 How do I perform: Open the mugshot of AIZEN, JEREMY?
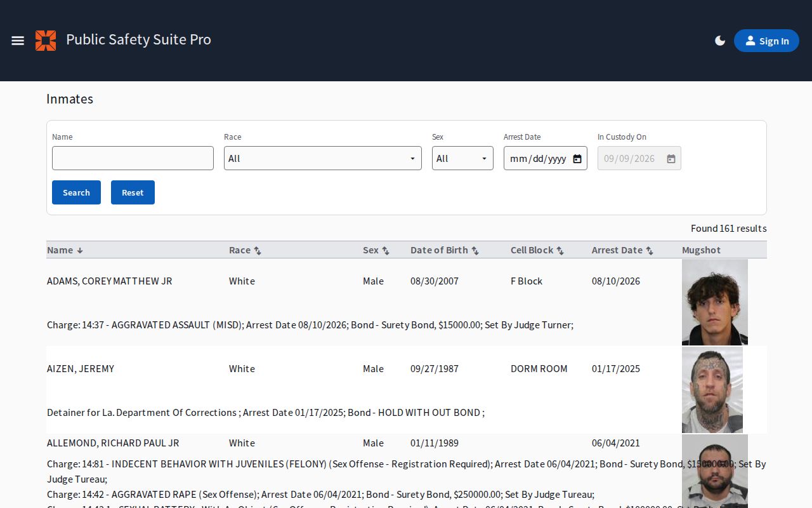(x=712, y=390)
